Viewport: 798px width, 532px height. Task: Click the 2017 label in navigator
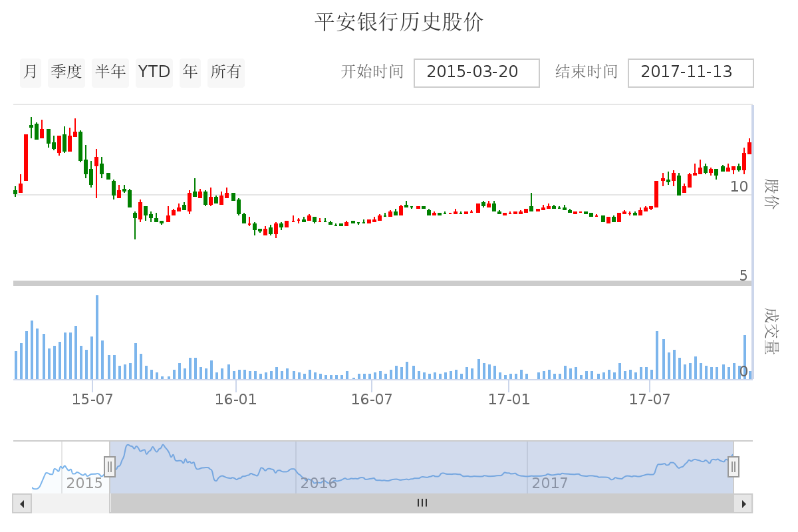point(550,483)
